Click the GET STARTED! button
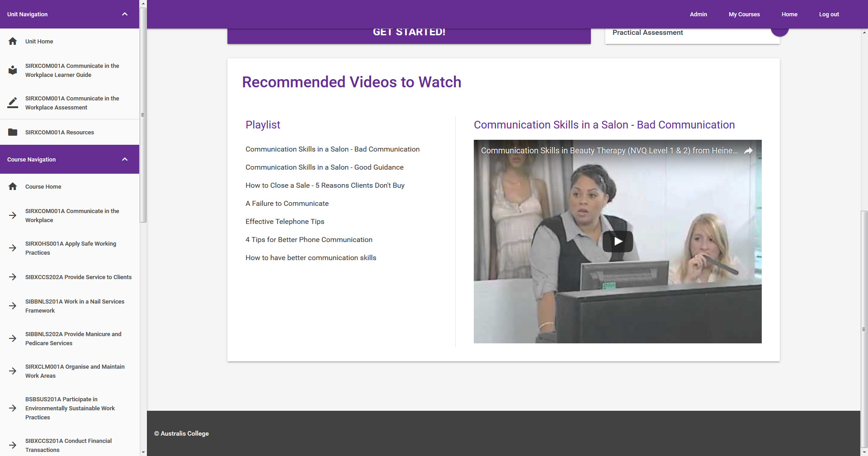This screenshot has height=456, width=868. (409, 36)
